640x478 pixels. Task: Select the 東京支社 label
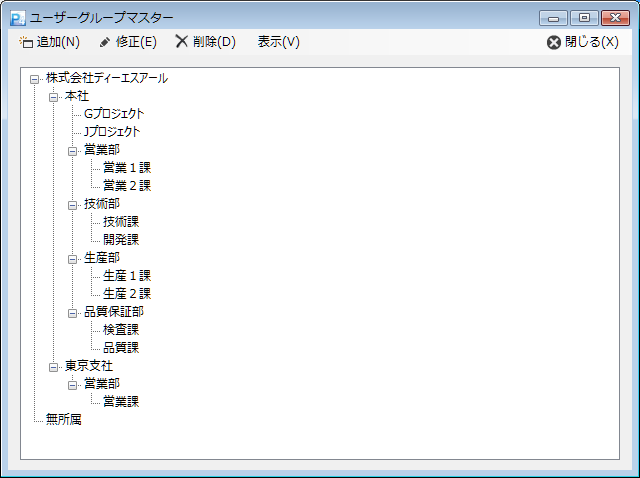pos(89,366)
